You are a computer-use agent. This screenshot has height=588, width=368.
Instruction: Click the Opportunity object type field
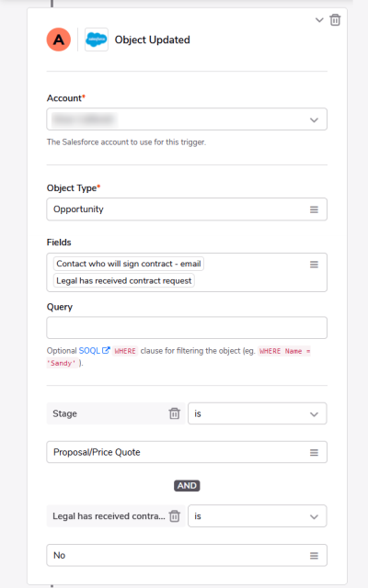(x=187, y=209)
